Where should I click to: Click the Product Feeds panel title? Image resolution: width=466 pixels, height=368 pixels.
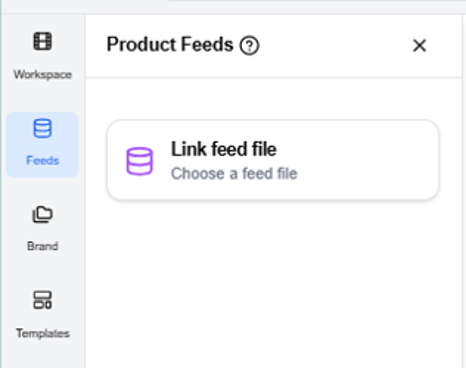tap(170, 45)
